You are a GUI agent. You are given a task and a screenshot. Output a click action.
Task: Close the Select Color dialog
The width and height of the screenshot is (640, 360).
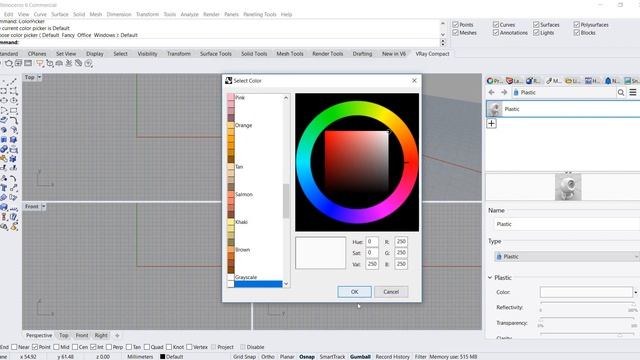coord(414,80)
